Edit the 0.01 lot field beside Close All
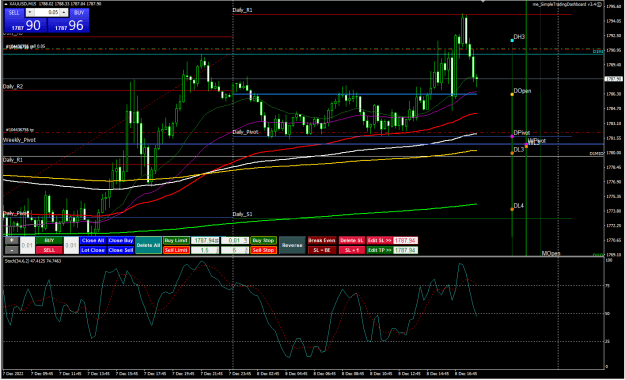The height and width of the screenshot is (380, 625). pos(71,245)
